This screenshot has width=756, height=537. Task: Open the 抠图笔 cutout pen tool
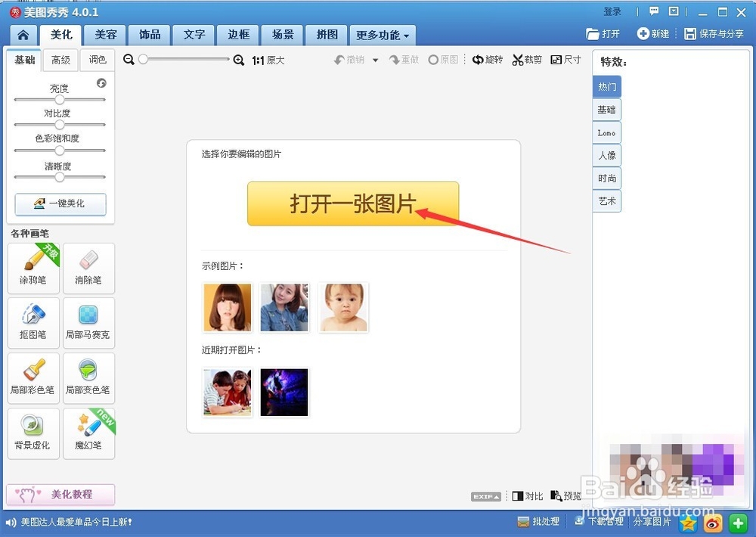(33, 323)
